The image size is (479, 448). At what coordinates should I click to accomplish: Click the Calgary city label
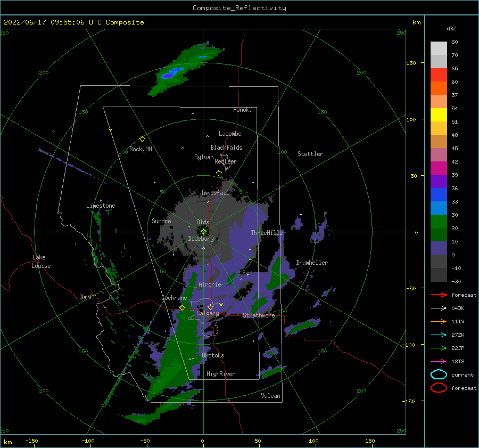[208, 313]
